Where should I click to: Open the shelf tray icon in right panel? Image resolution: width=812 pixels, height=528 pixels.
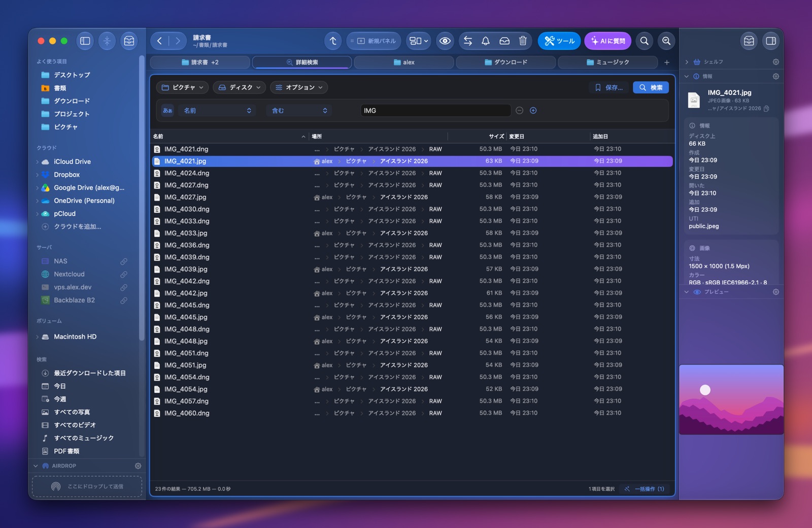pyautogui.click(x=749, y=41)
